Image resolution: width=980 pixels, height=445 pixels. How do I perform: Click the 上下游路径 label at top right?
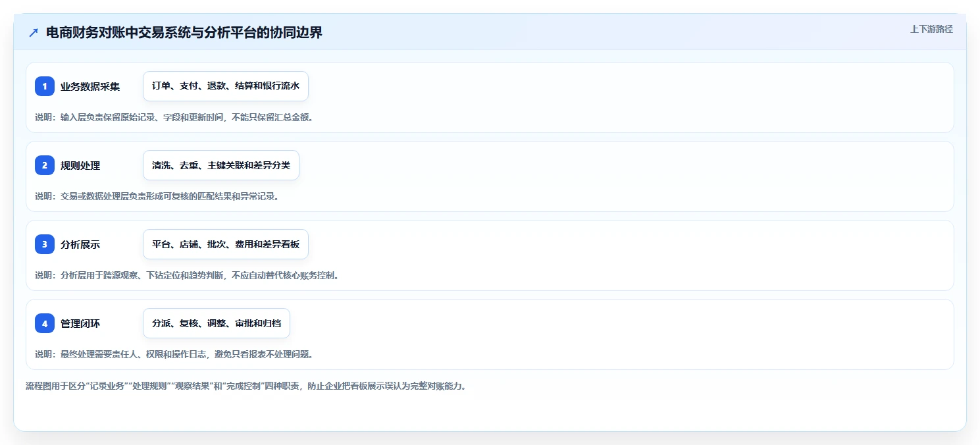click(x=931, y=29)
